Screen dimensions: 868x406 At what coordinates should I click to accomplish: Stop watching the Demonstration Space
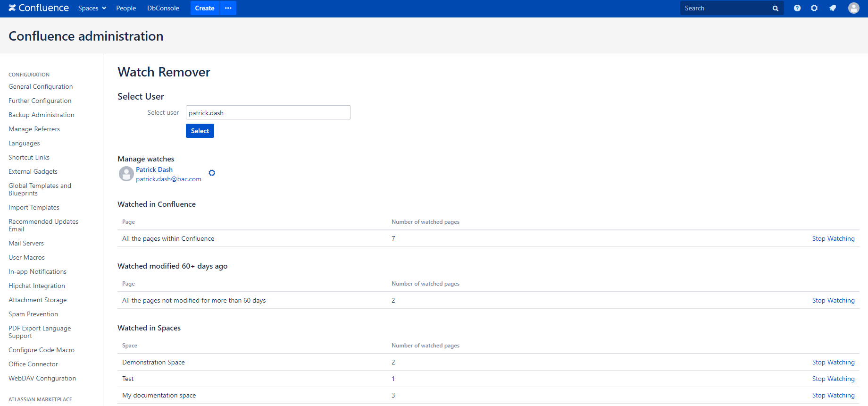coord(833,362)
